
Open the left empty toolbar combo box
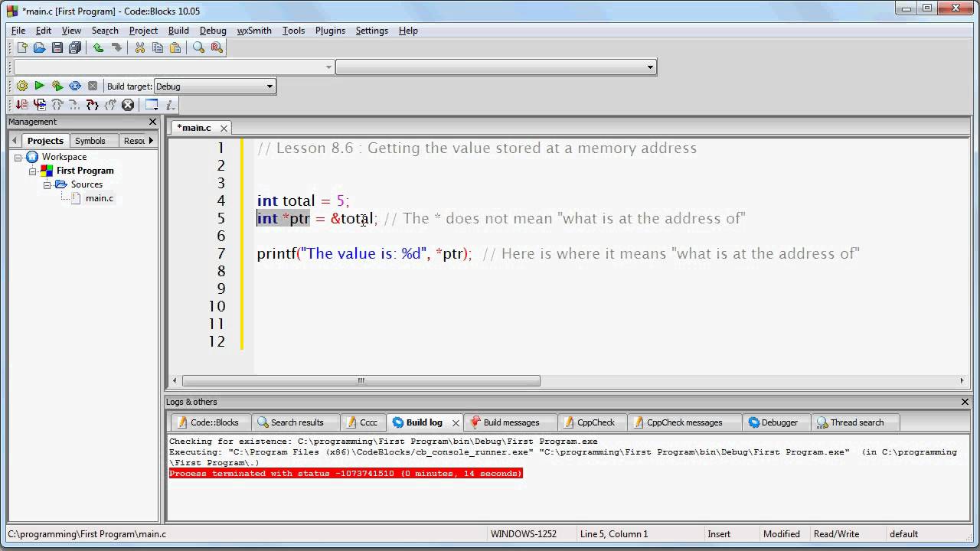click(x=174, y=67)
